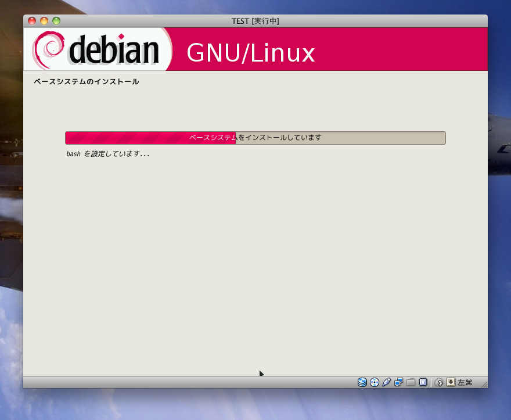
Task: Click the mouse integration indicator icon
Action: (x=439, y=382)
